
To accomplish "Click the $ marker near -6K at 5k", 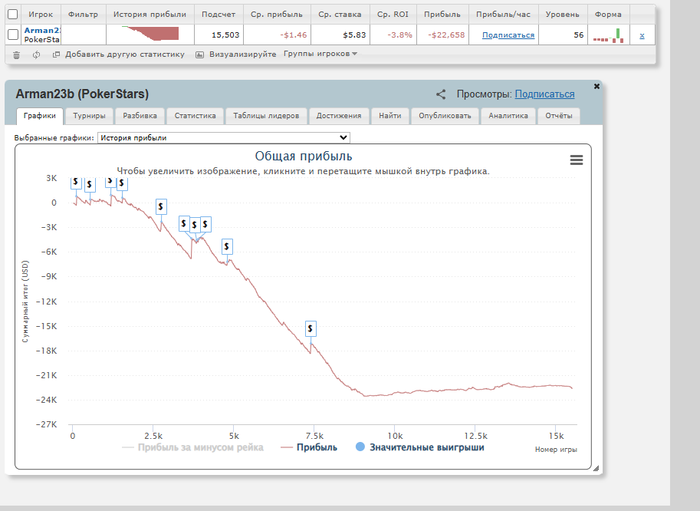I will pyautogui.click(x=227, y=246).
